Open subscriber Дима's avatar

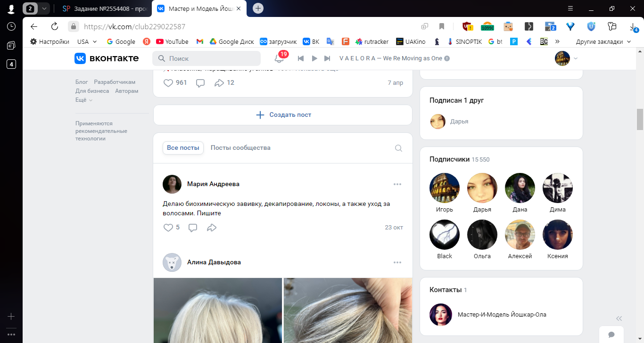point(558,188)
